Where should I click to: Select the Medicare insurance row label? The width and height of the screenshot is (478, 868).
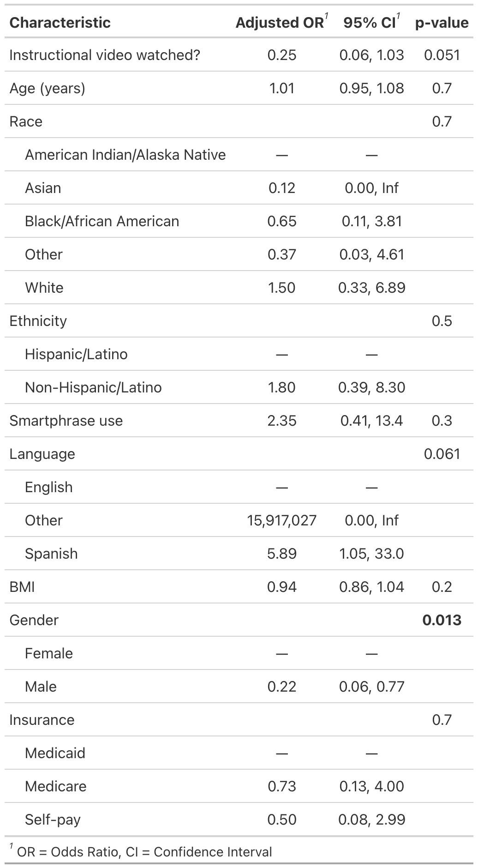click(x=56, y=786)
